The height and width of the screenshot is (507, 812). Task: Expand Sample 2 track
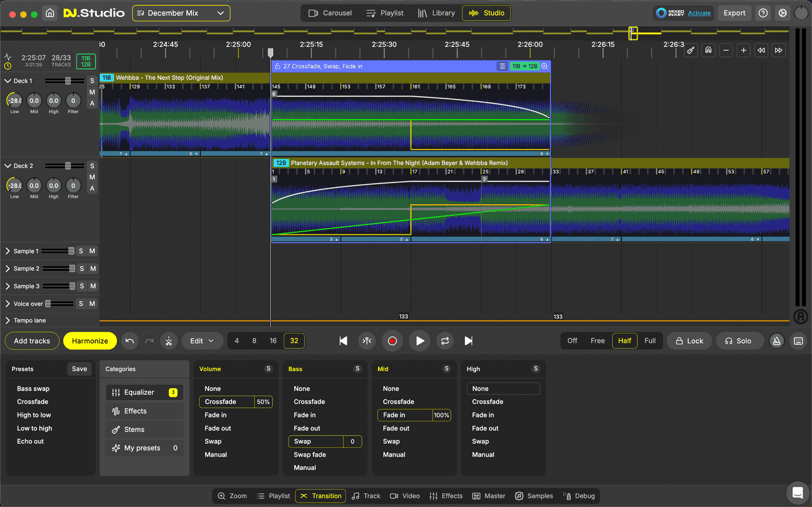coord(8,269)
